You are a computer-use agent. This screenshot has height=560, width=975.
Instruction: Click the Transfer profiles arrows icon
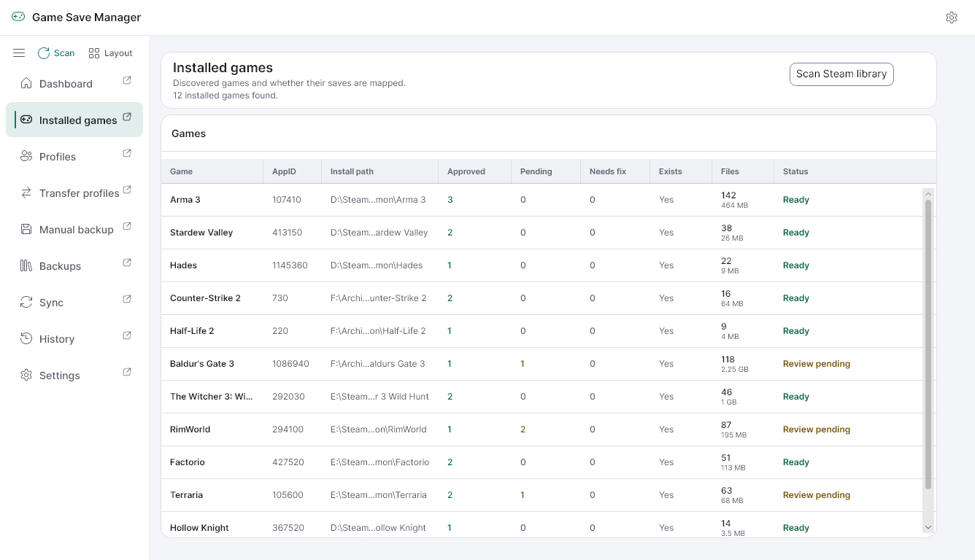(x=26, y=192)
